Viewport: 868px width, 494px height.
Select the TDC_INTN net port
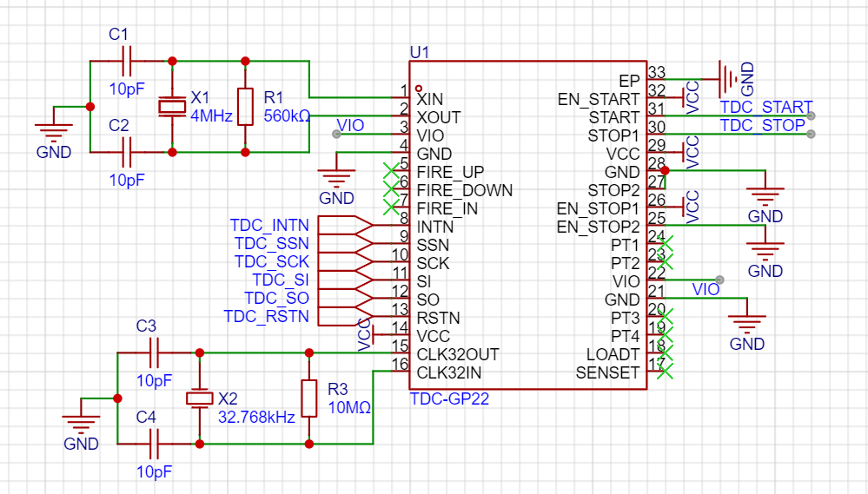(x=346, y=225)
